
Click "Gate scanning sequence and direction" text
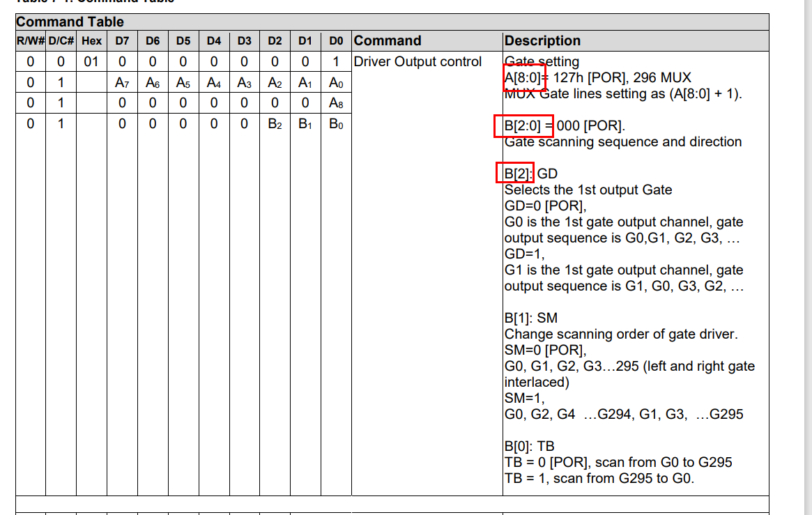(623, 142)
